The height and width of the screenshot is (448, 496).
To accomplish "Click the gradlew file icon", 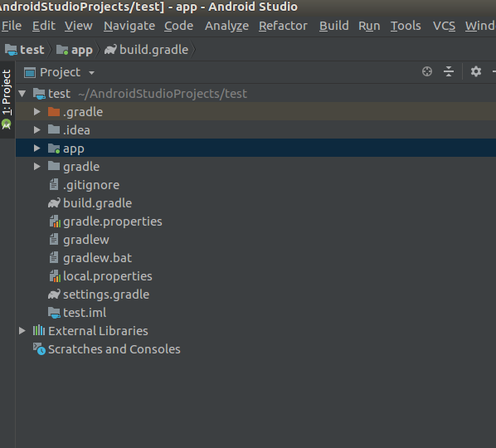I will (x=54, y=239).
